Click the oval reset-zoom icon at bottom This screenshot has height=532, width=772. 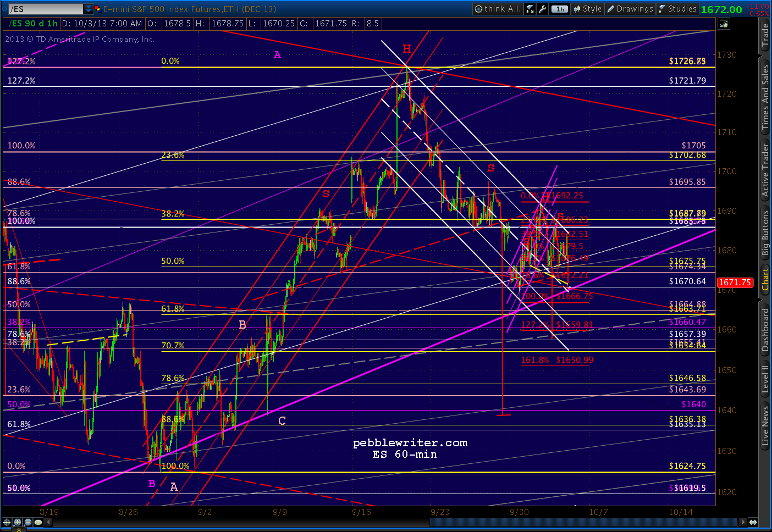(38, 522)
